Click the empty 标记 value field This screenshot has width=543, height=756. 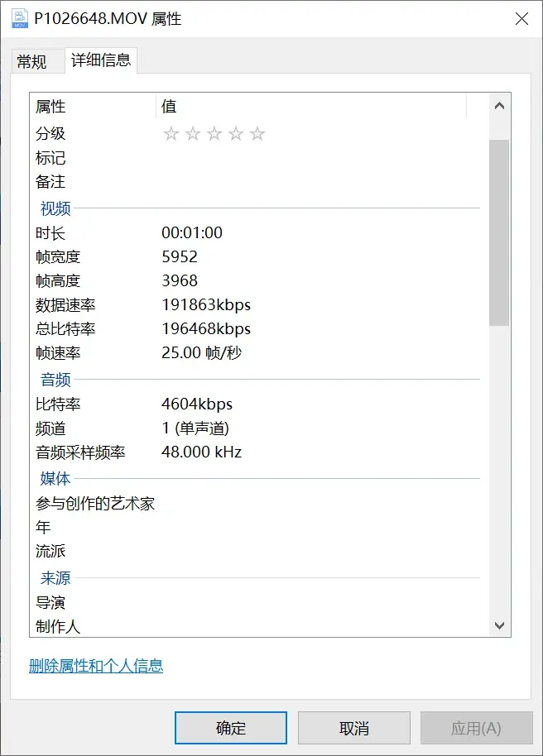click(x=315, y=158)
